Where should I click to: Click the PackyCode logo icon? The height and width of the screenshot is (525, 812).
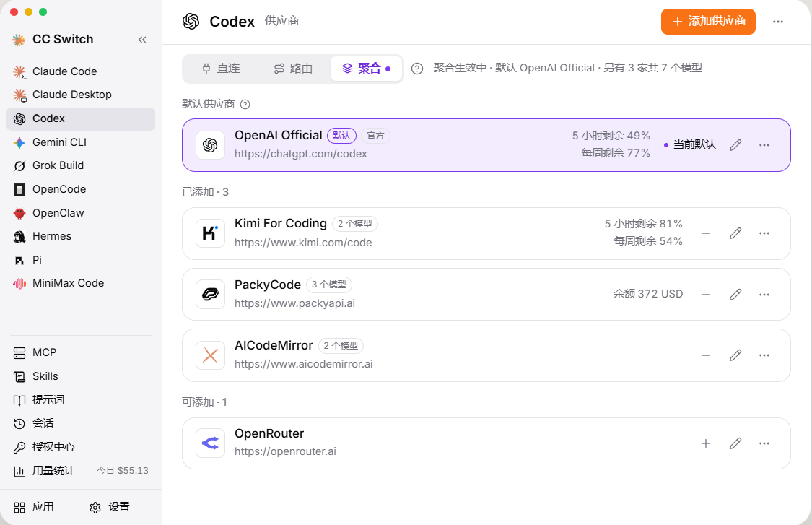pos(210,295)
